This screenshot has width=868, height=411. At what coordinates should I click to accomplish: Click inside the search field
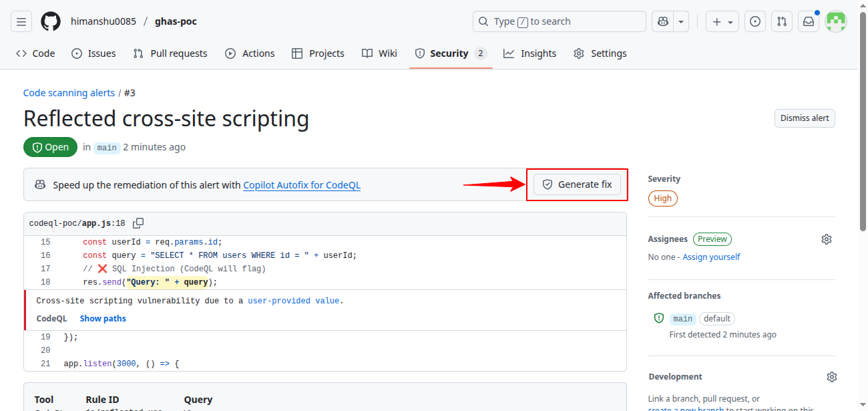click(560, 21)
